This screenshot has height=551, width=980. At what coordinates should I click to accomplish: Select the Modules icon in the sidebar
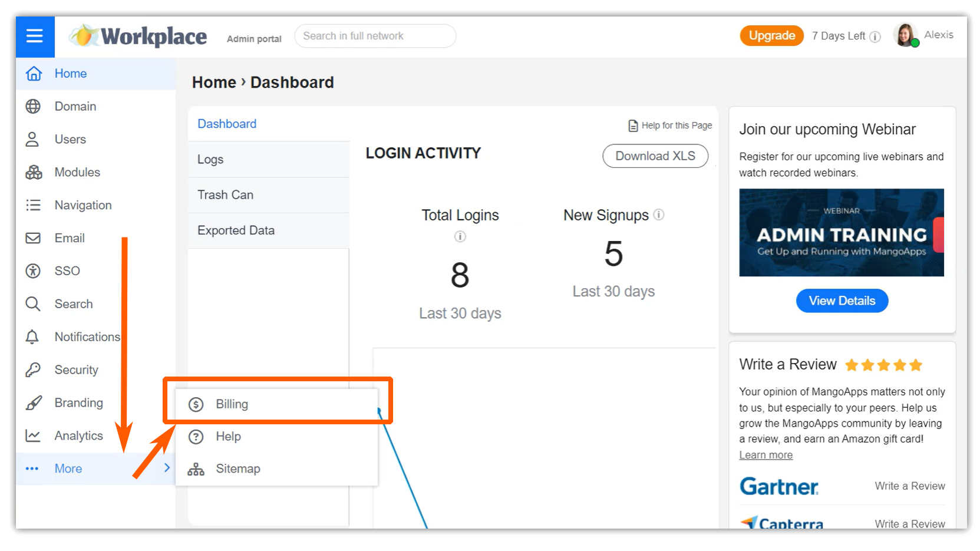34,172
